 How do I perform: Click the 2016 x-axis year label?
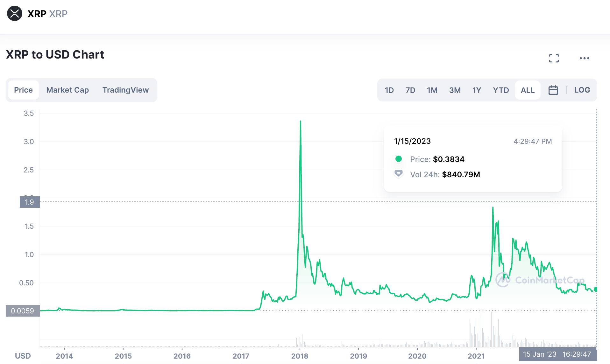[182, 356]
